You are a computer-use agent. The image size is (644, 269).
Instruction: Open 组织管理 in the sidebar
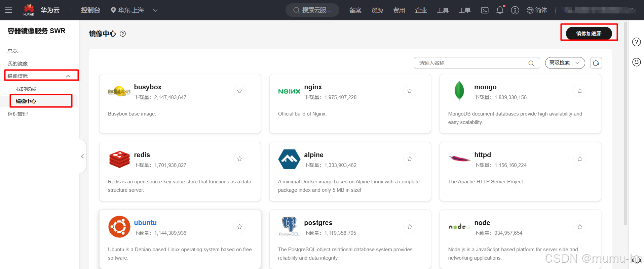click(18, 114)
